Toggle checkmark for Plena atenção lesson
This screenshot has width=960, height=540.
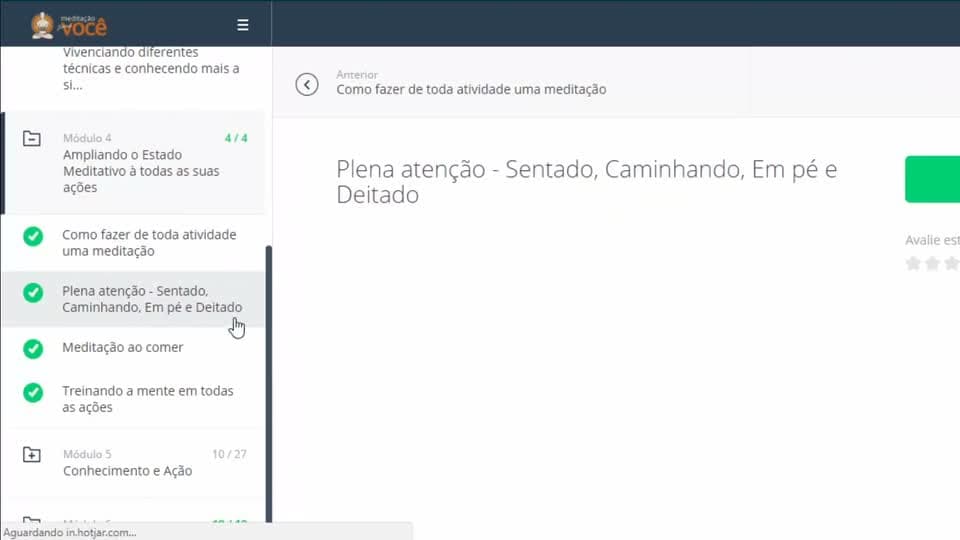coord(33,293)
